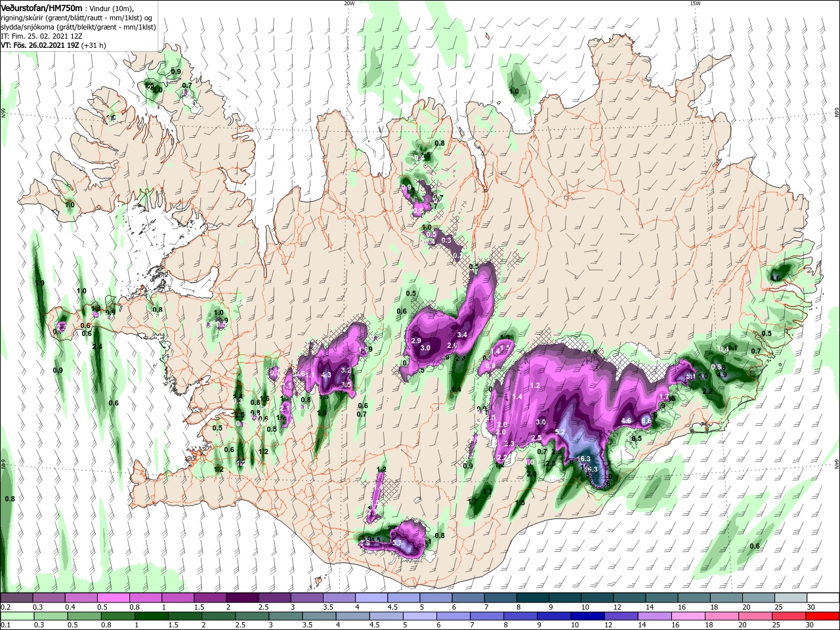The width and height of the screenshot is (840, 630).
Task: Click the '15W' longitude label
Action: [x=695, y=3]
